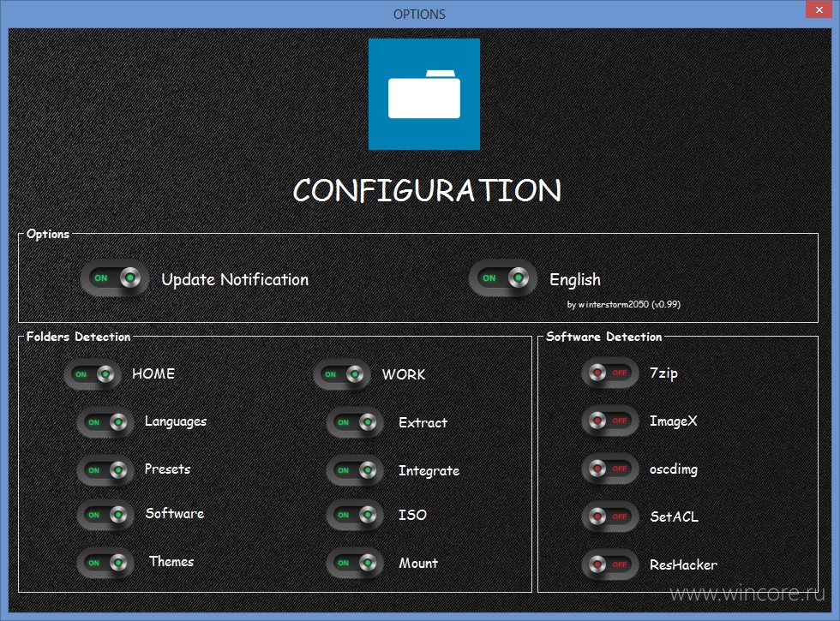Click the OPTIONS window title bar text
The width and height of the screenshot is (840, 621).
point(419,15)
